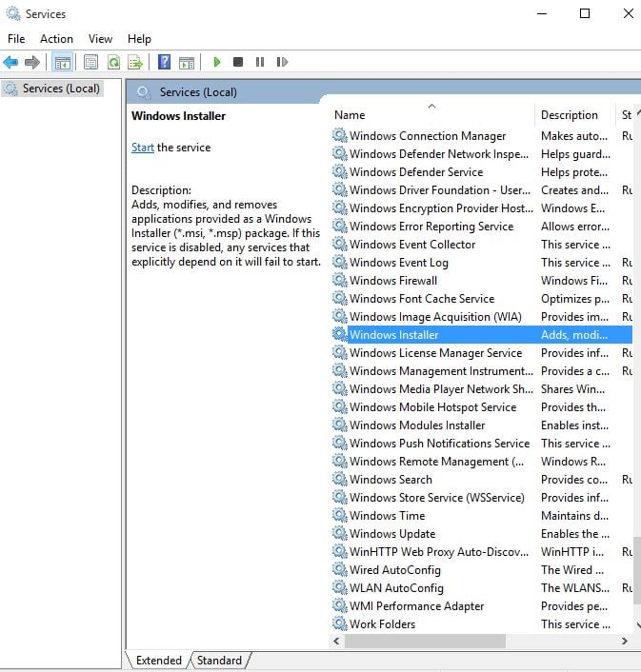
Task: Switch to the Standard tab
Action: (x=219, y=661)
